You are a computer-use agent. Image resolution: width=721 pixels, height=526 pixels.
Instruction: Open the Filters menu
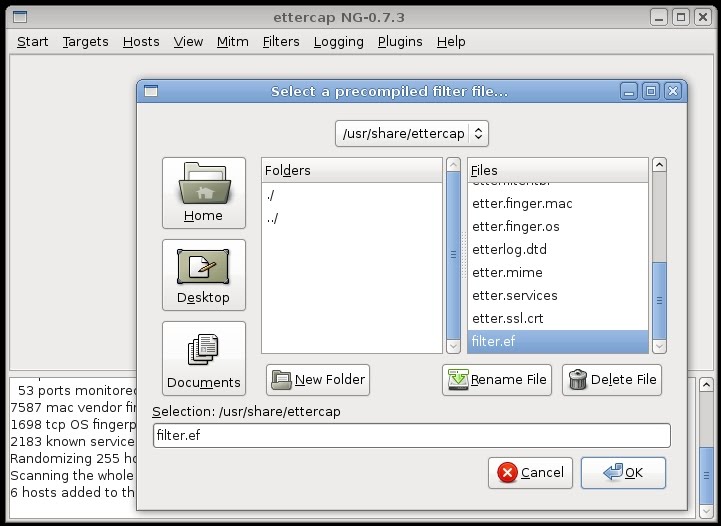tap(281, 41)
